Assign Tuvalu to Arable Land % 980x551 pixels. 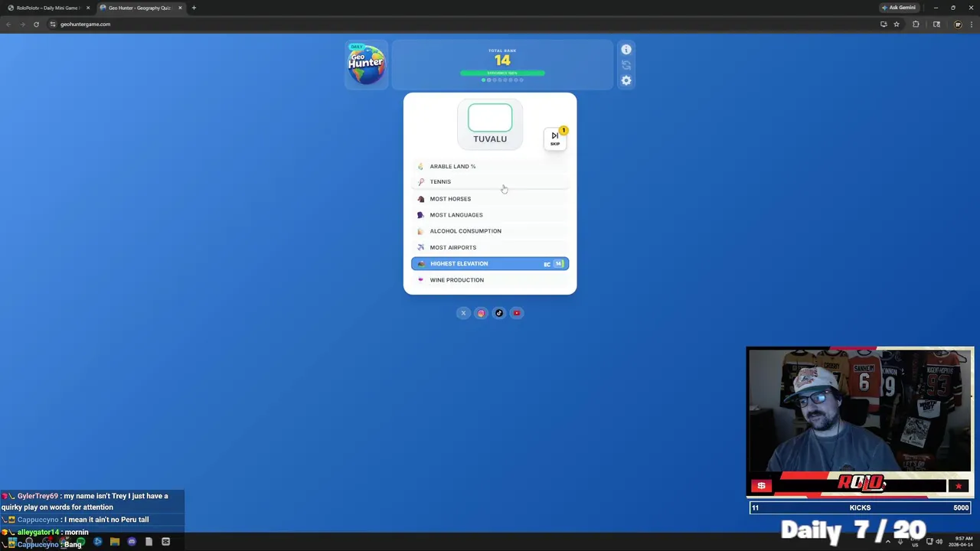[x=490, y=166]
